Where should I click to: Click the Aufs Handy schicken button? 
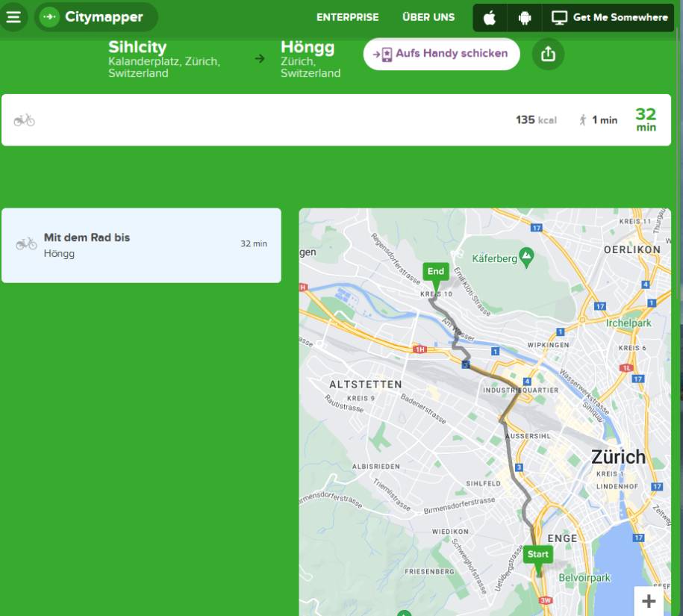(441, 53)
